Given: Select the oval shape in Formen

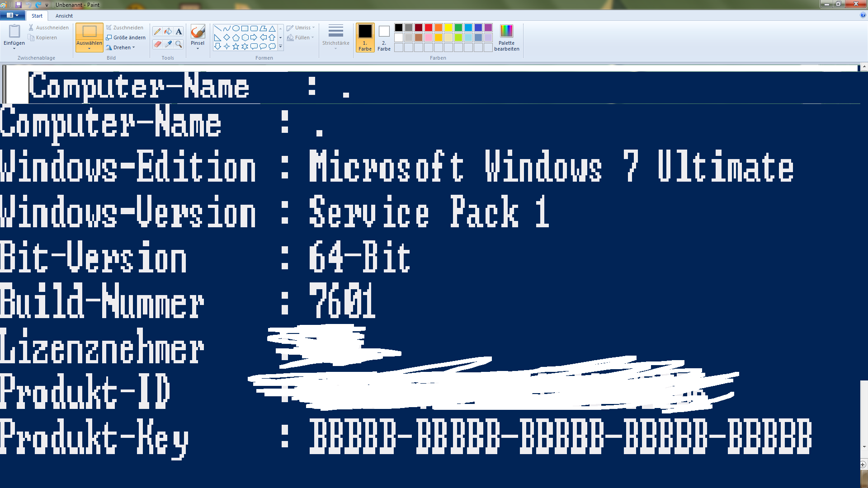Looking at the screenshot, I should [236, 28].
